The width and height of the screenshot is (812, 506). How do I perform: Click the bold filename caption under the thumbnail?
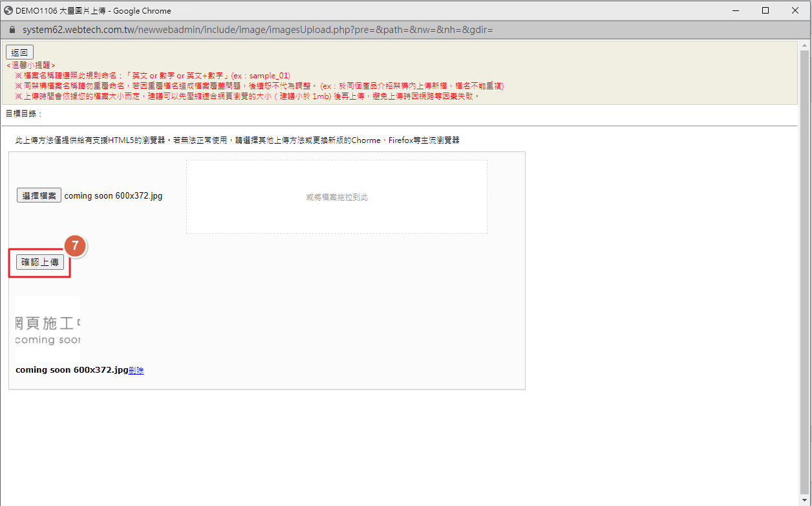point(72,370)
